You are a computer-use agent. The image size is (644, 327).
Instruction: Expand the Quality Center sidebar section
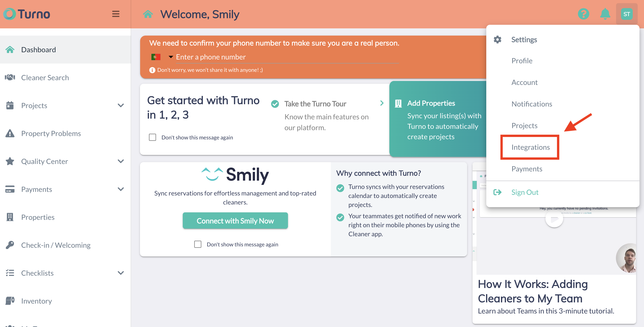pos(121,161)
